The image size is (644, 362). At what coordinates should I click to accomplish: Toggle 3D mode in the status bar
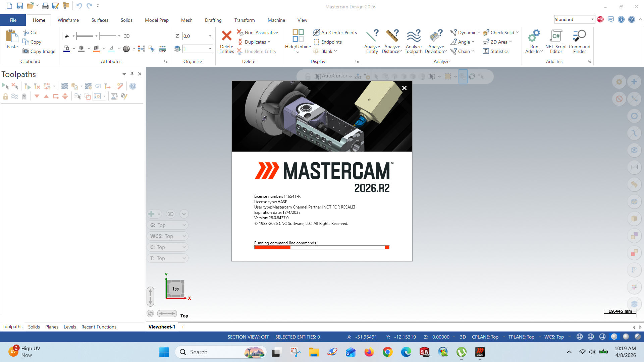click(x=463, y=337)
